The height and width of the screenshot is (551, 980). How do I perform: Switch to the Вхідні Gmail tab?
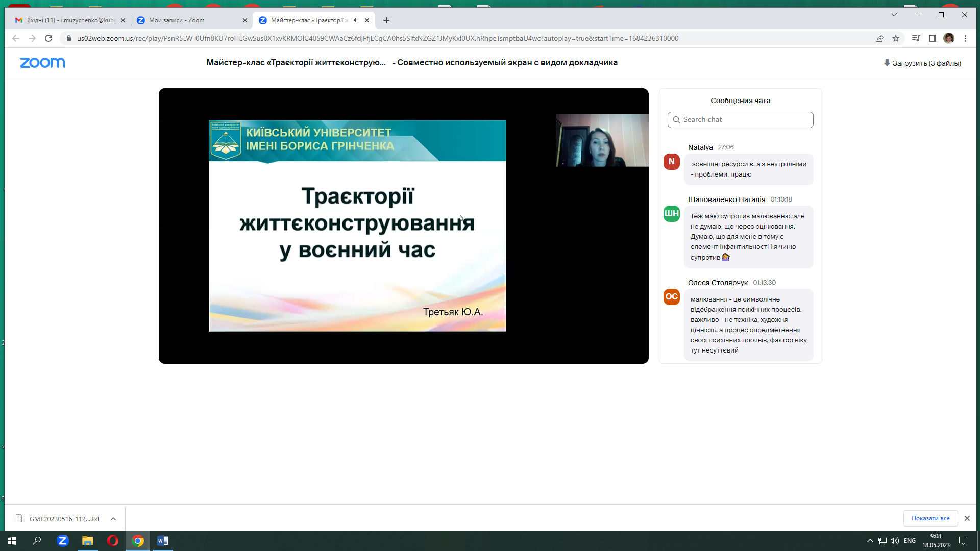(66, 20)
